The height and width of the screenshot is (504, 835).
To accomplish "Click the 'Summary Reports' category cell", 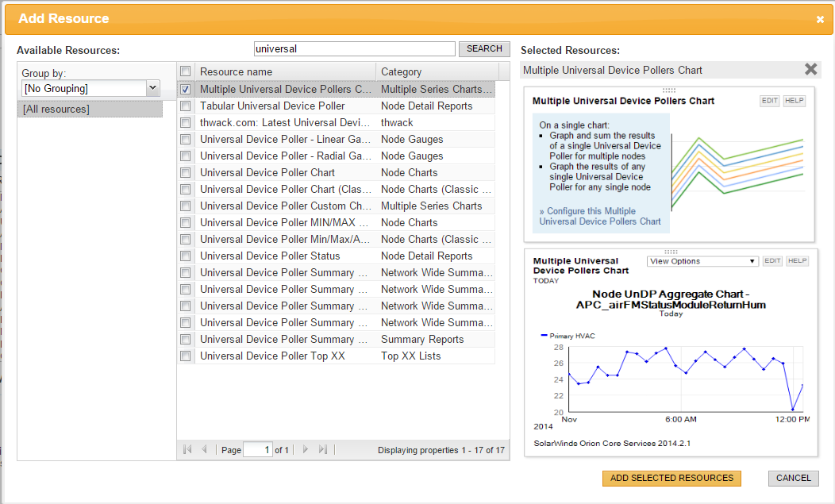I will [422, 340].
